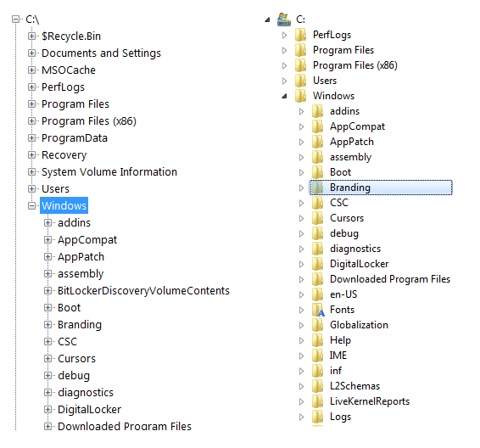
Task: Select the assembly label in left tree
Action: (x=81, y=274)
